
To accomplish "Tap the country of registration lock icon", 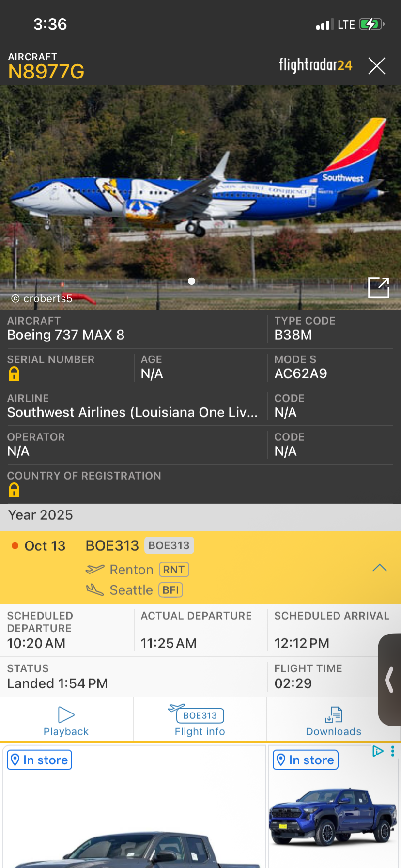I will tap(14, 490).
